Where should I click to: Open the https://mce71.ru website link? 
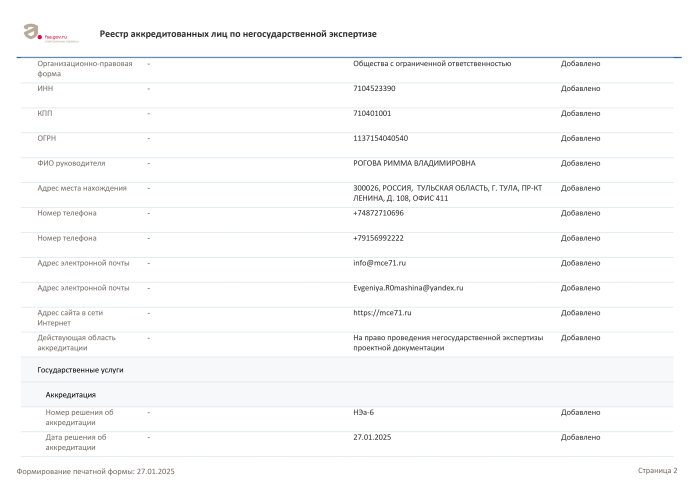point(382,312)
